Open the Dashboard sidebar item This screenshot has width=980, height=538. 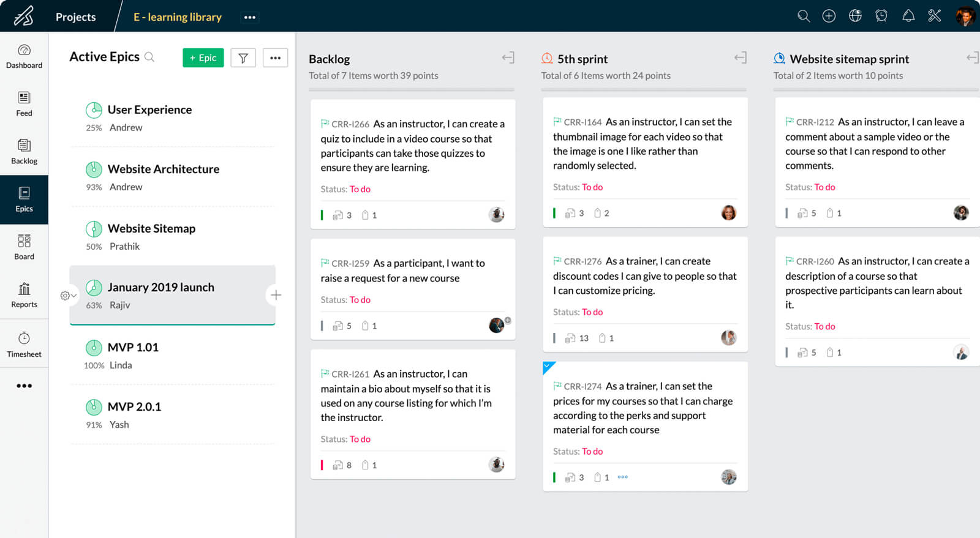click(24, 56)
